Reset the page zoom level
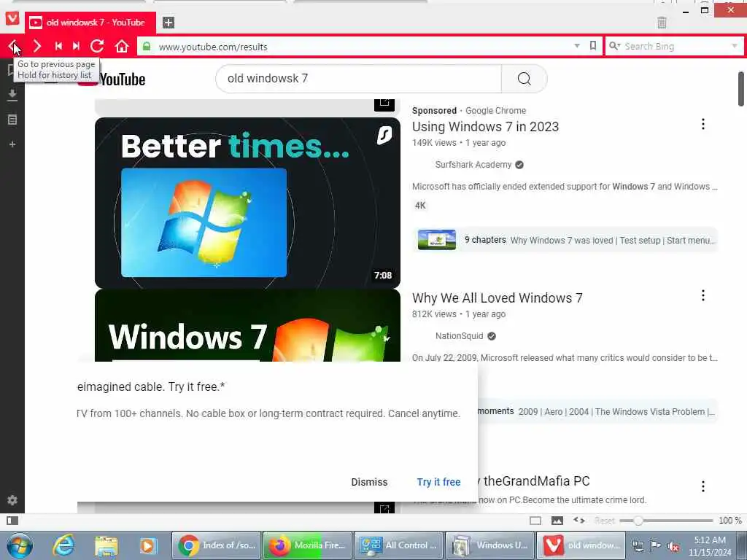 point(604,521)
